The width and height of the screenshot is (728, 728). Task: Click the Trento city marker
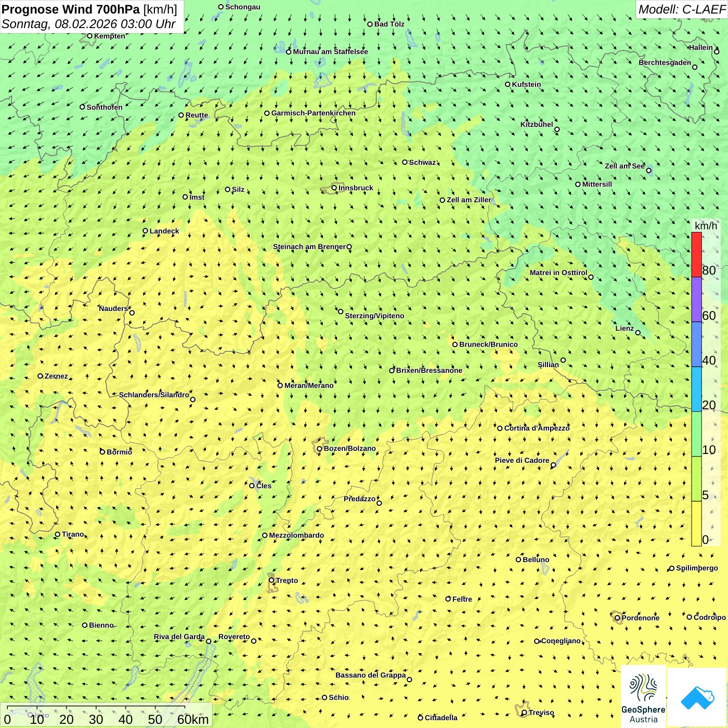coord(271,580)
